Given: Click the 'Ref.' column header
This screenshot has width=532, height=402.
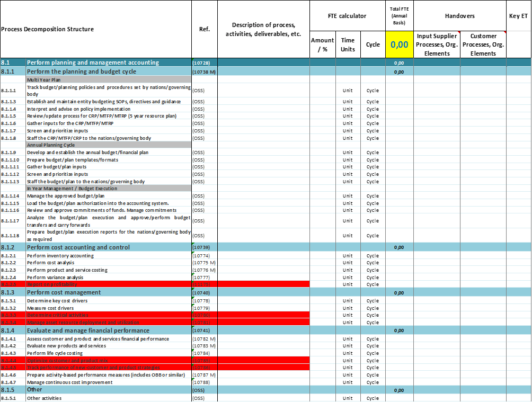Looking at the screenshot, I should pos(205,29).
